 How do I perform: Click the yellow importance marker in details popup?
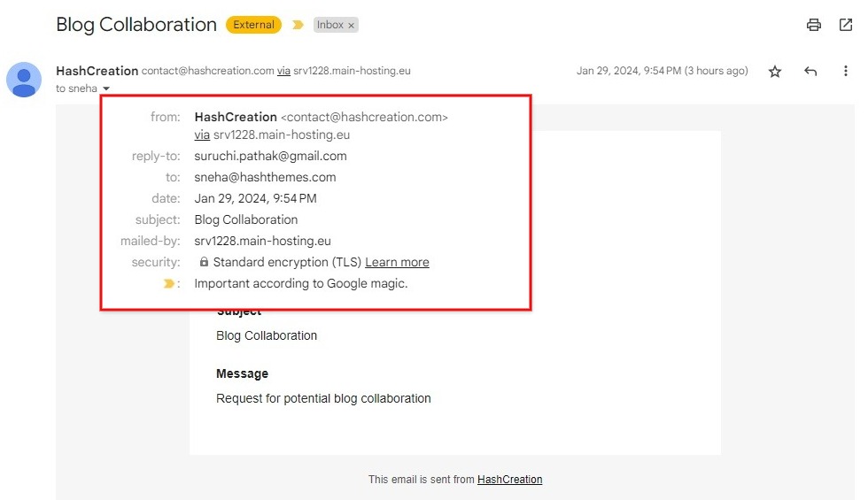point(169,284)
